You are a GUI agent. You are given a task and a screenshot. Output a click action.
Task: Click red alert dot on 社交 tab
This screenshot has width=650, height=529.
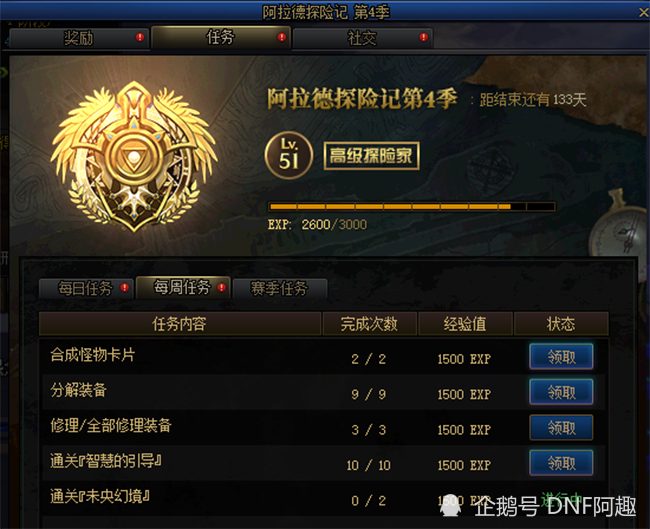tap(423, 37)
